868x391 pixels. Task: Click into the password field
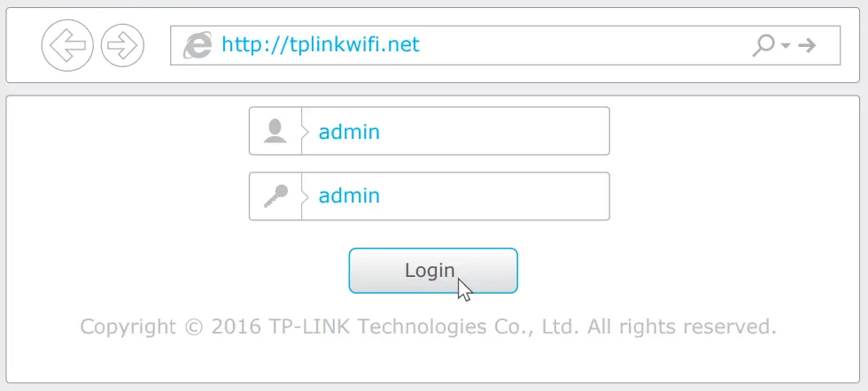click(496, 196)
